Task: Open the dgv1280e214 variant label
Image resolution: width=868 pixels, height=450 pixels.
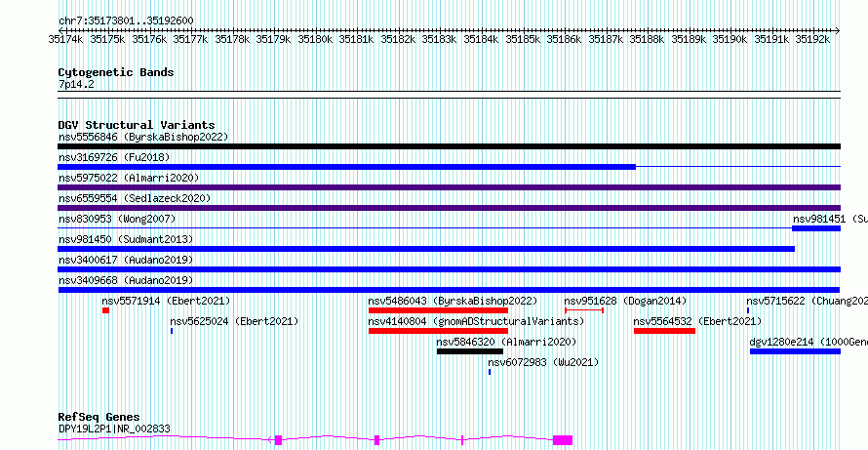Action: coord(809,342)
